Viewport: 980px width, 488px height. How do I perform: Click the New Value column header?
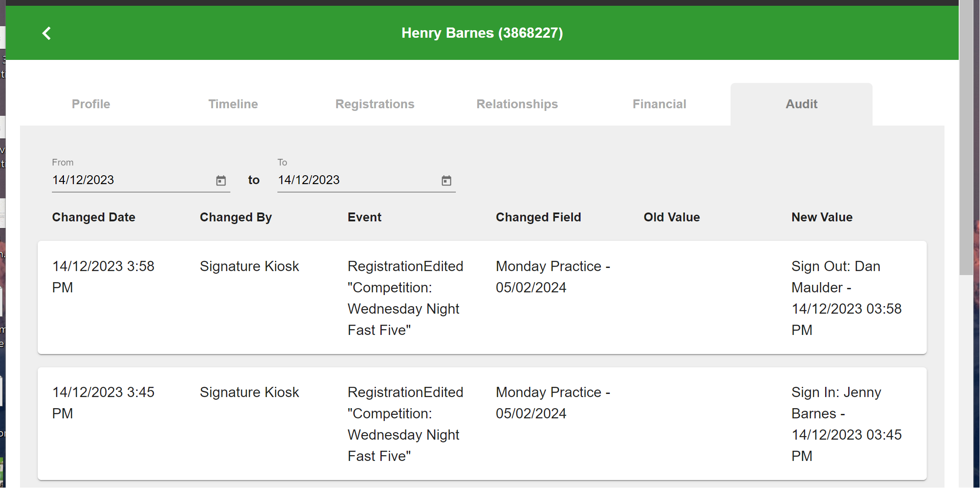(x=822, y=217)
